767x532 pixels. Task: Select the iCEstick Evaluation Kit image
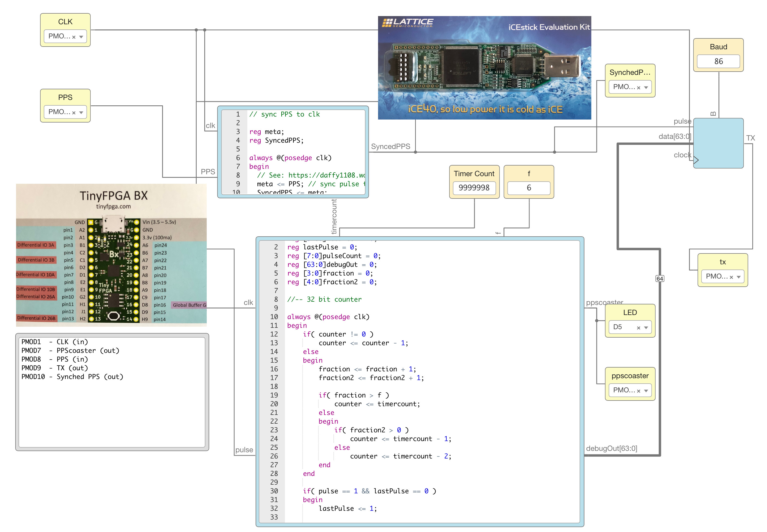coord(484,68)
